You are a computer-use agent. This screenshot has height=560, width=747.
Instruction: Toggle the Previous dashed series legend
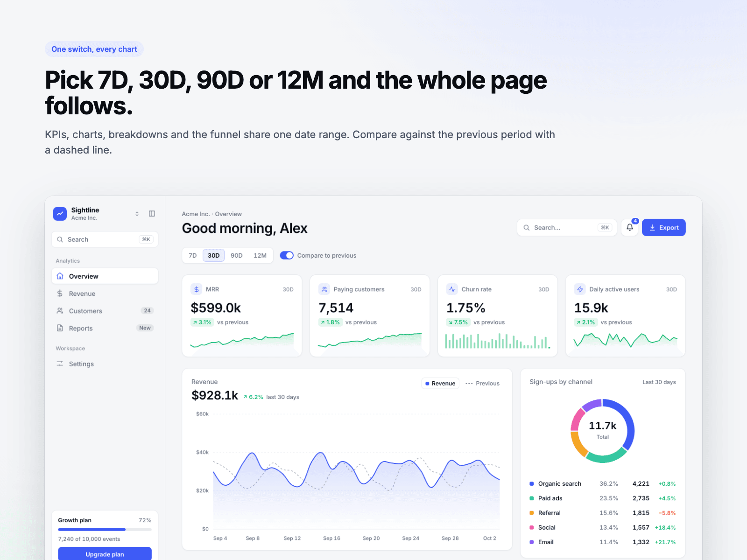click(482, 383)
